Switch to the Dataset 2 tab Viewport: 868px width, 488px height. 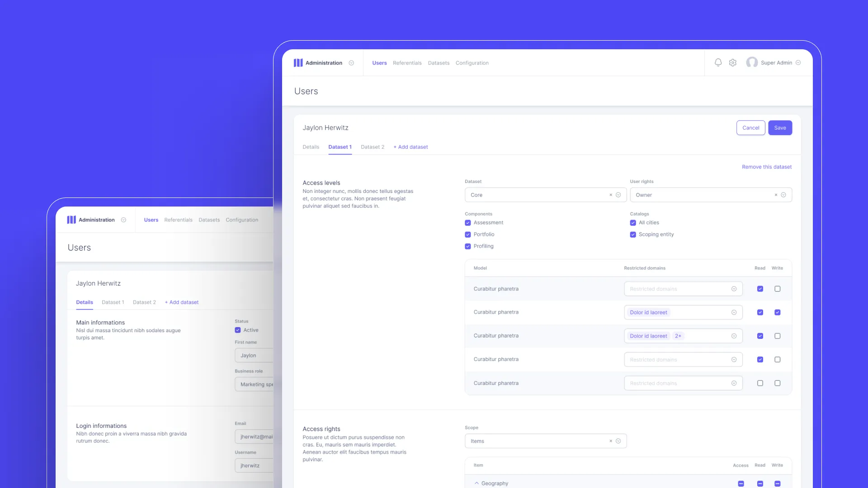tap(373, 147)
